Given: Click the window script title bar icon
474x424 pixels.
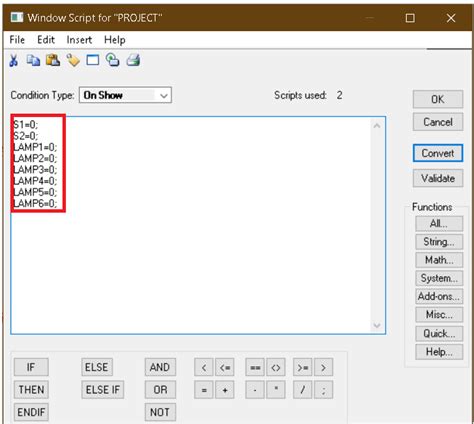Looking at the screenshot, I should [x=17, y=17].
